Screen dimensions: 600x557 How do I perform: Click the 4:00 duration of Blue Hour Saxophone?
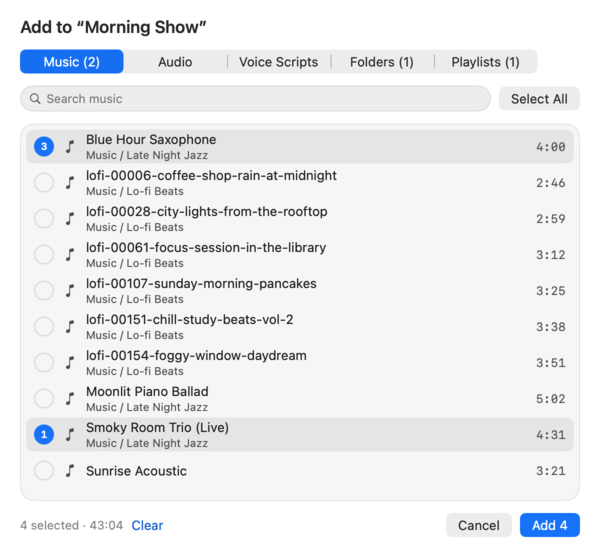[550, 147]
